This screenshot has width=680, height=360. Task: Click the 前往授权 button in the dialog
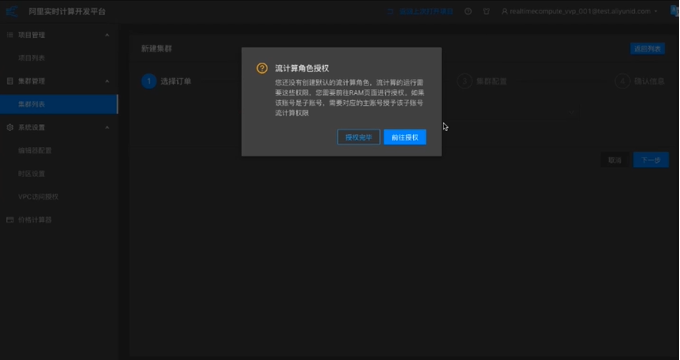[x=405, y=137]
